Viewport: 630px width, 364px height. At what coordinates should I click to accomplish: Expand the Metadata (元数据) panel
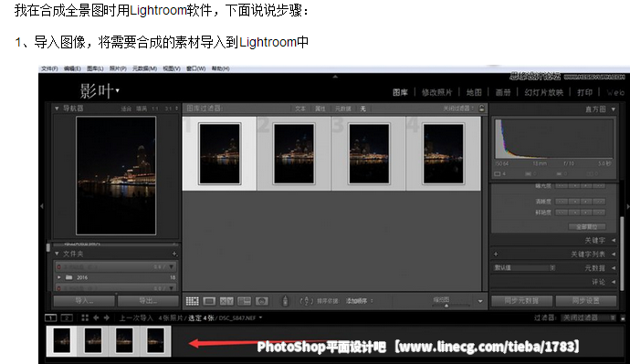[614, 267]
